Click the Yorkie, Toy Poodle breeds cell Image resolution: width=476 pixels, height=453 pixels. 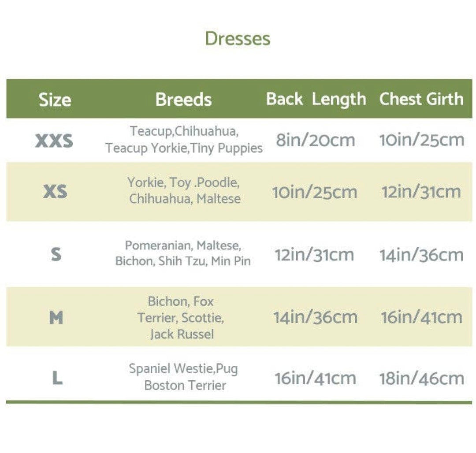(x=184, y=190)
